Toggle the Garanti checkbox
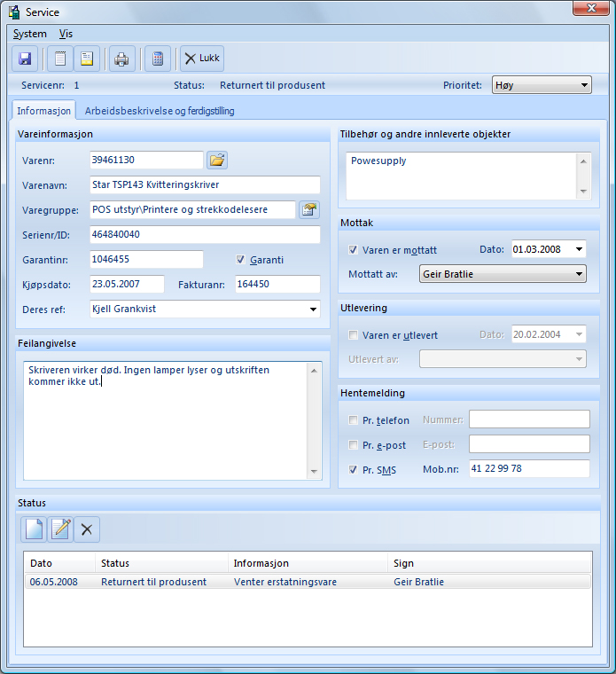The height and width of the screenshot is (674, 616). point(240,260)
